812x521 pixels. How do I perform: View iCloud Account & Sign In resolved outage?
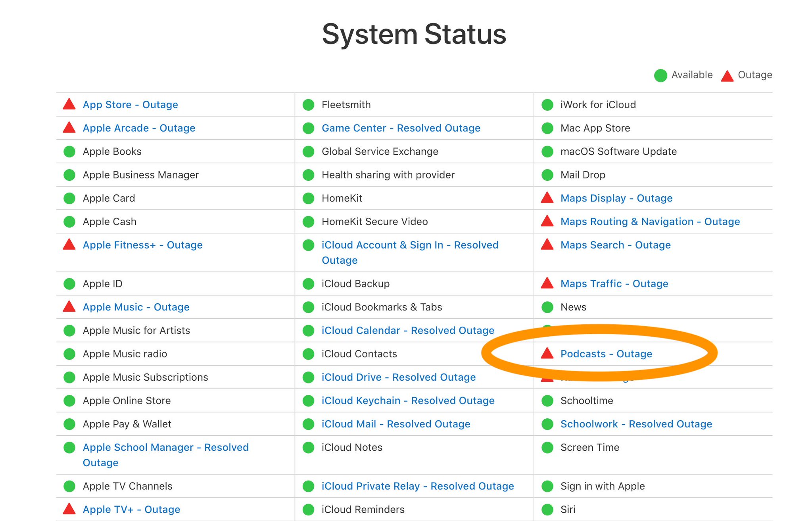(x=410, y=253)
